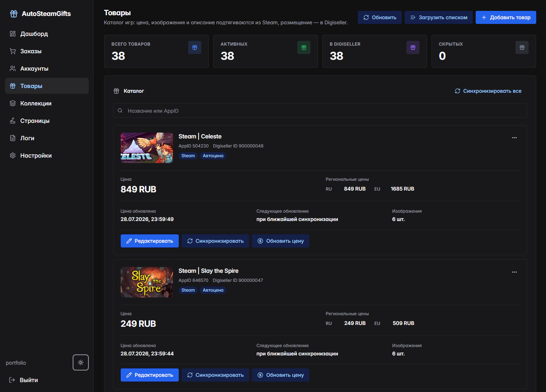Click the refresh icon in Синхронизировать все
Viewport: 546px width, 392px height.
pos(458,91)
